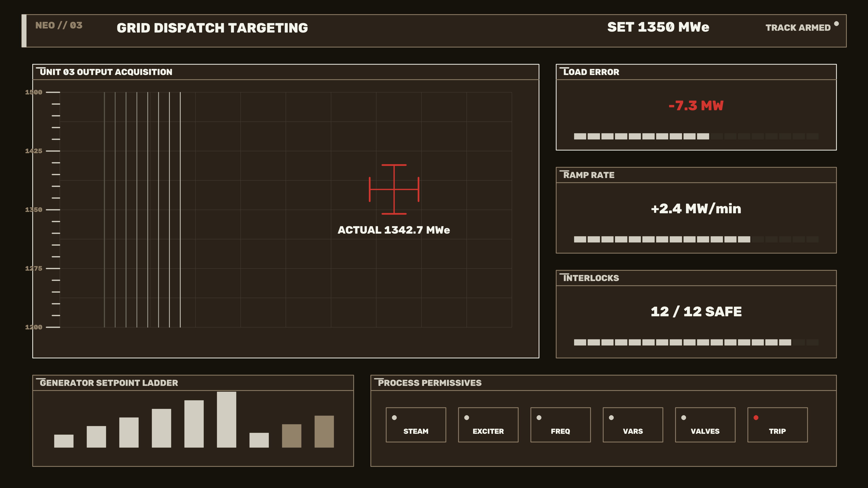
Task: Toggle the TRIP permissive tile
Action: 777,425
